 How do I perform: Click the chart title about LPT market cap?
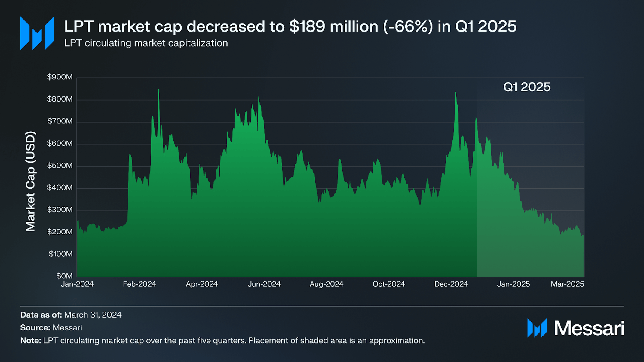[290, 26]
